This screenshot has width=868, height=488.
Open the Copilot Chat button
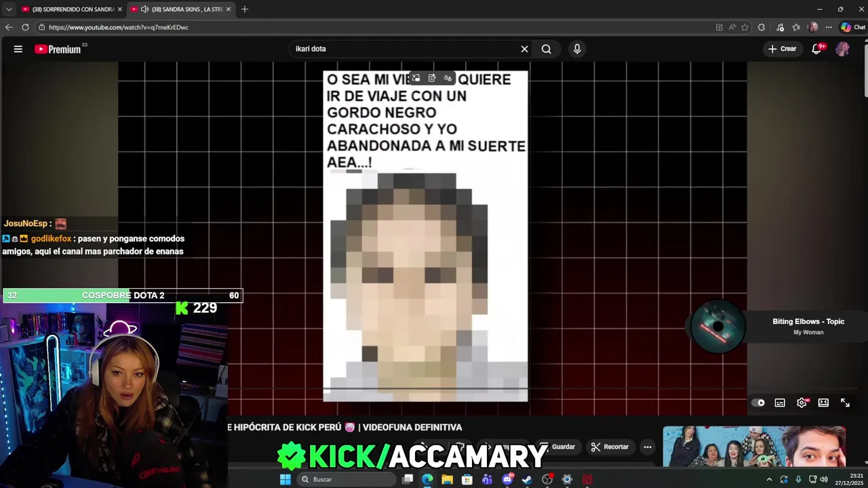(852, 27)
